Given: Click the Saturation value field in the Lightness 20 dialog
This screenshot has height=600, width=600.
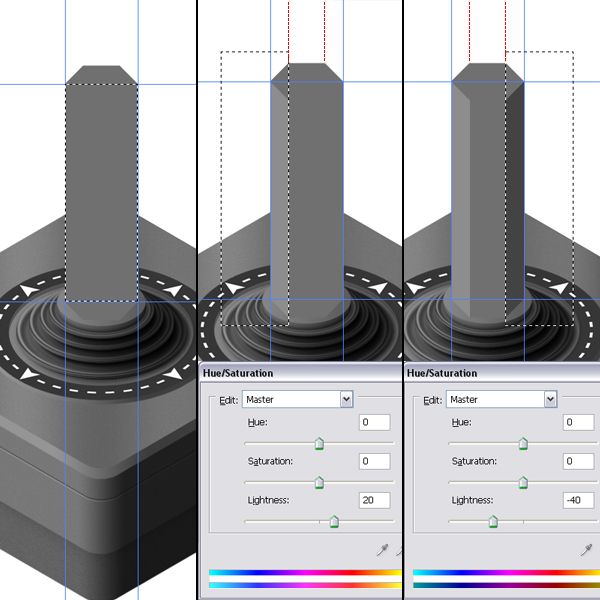Looking at the screenshot, I should (x=374, y=461).
